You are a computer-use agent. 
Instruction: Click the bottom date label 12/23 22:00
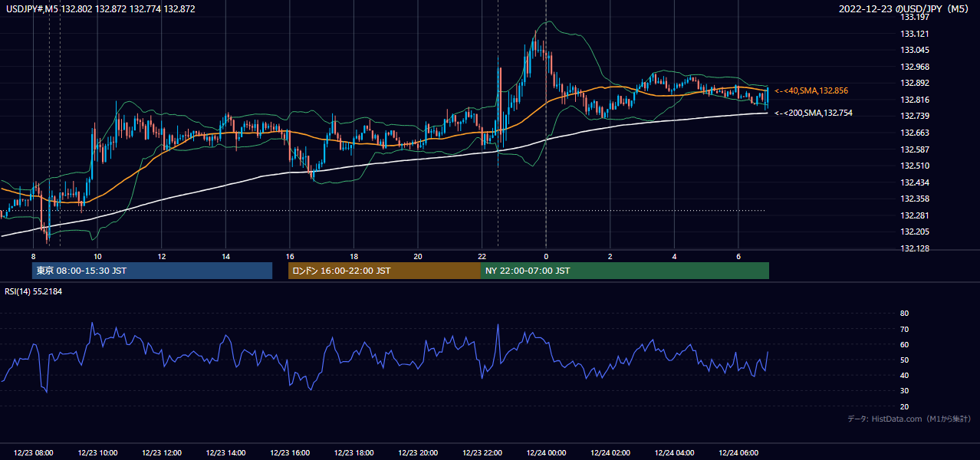[x=482, y=453]
